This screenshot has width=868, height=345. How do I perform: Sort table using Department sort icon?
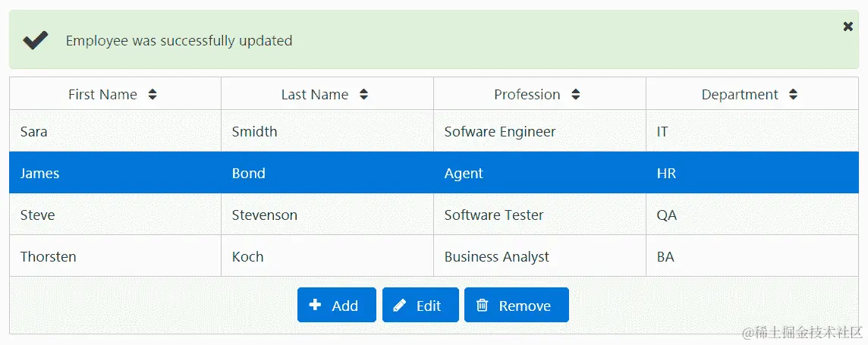pos(794,95)
